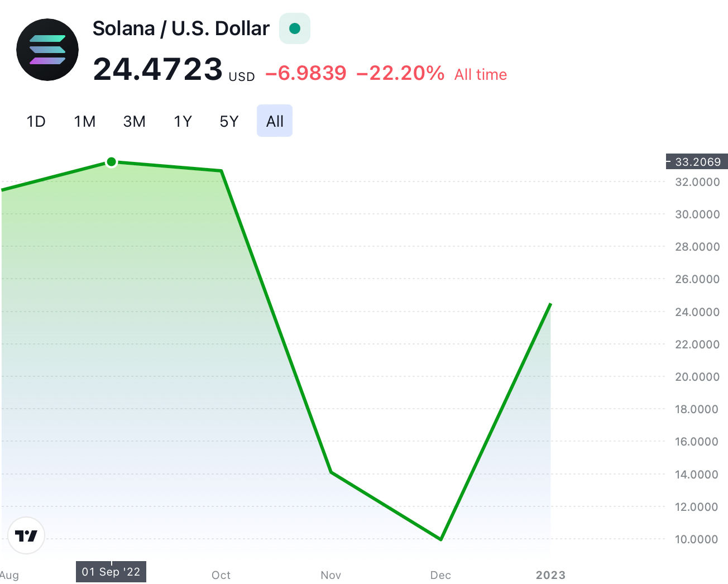This screenshot has width=728, height=584.
Task: Switch to the 1Y range
Action: pos(183,121)
